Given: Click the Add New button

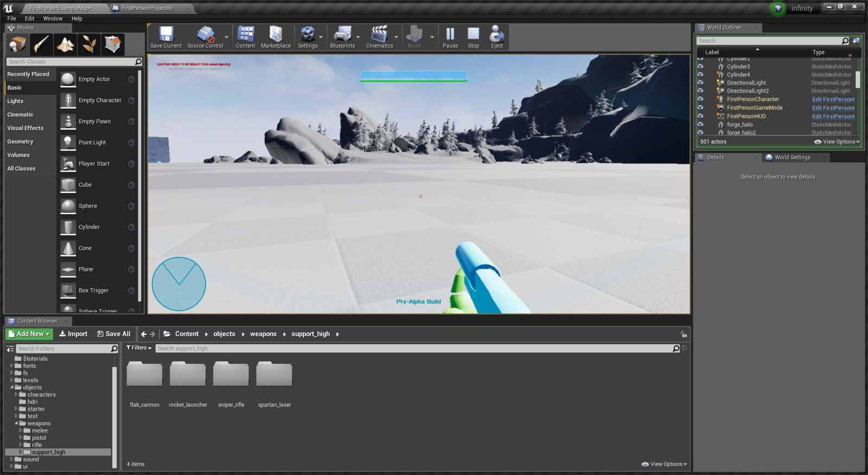Looking at the screenshot, I should [29, 334].
